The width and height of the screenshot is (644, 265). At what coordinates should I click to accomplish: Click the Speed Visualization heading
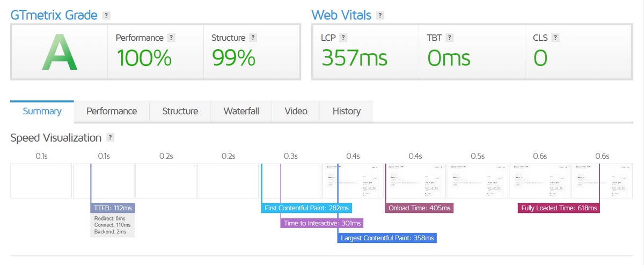click(x=56, y=138)
